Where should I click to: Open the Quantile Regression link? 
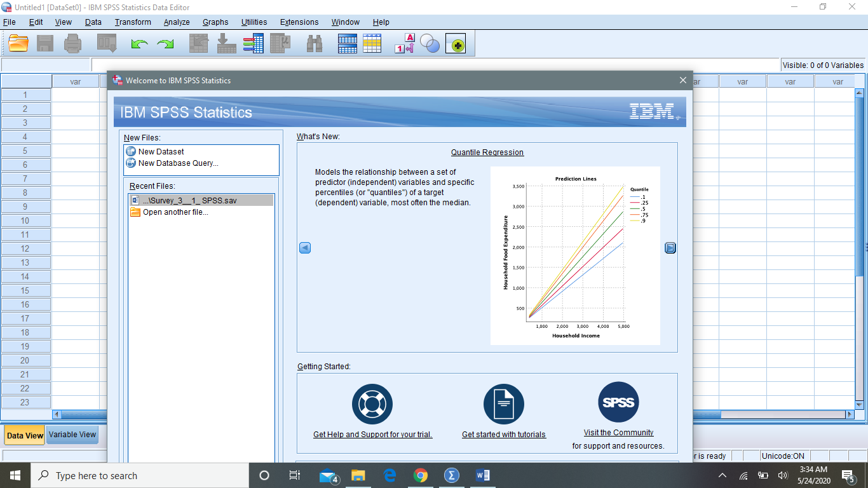click(487, 152)
